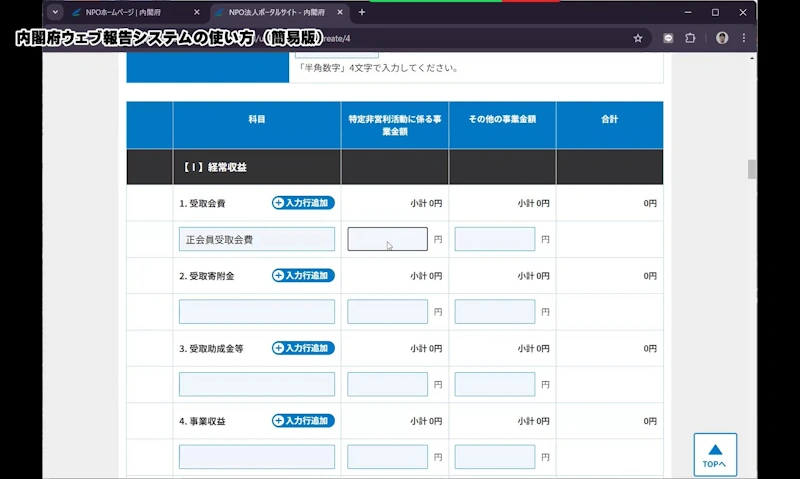Open the Chrome profile avatar
The height and width of the screenshot is (479, 800).
click(x=722, y=38)
